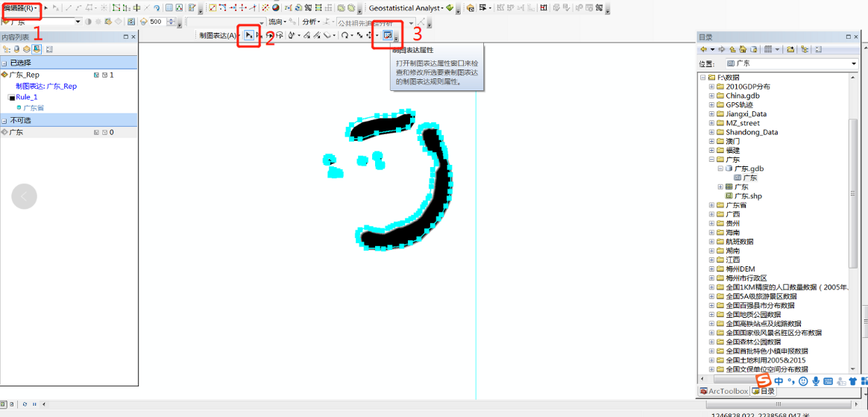This screenshot has height=417, width=868.
Task: Click the 制图表达: 广东_Rep link
Action: [x=45, y=87]
